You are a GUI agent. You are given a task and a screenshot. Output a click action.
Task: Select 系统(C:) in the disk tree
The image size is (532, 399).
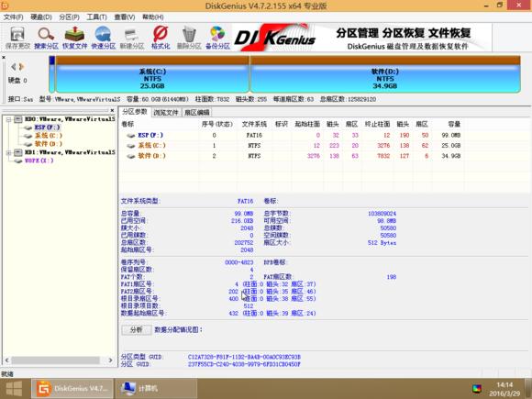[49, 136]
